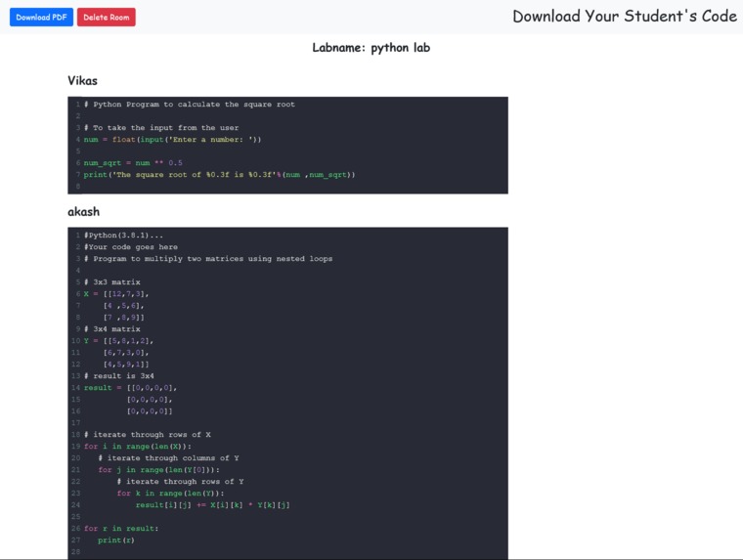
Task: Click the print 'The square root of' line
Action: coord(219,175)
